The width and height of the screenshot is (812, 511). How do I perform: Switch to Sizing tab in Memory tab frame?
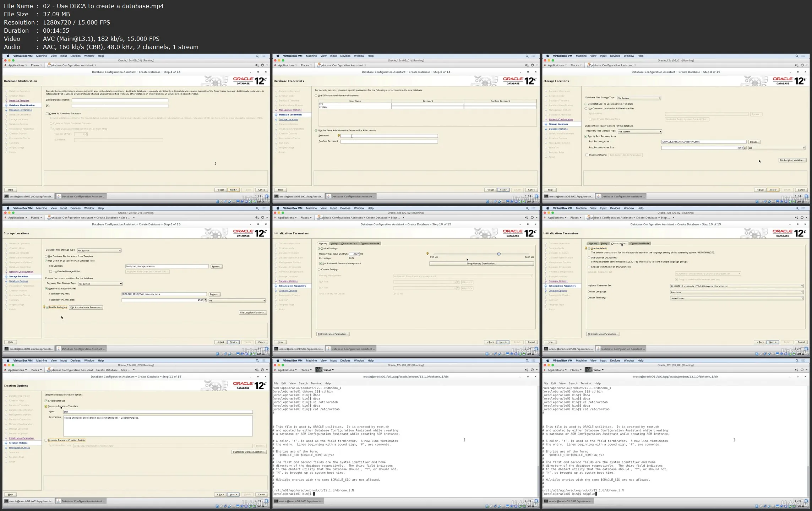tap(334, 243)
